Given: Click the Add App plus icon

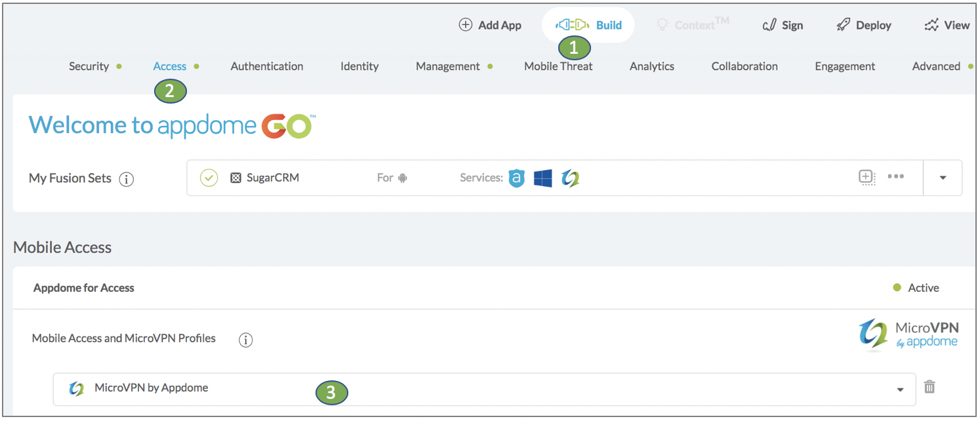Looking at the screenshot, I should 466,24.
